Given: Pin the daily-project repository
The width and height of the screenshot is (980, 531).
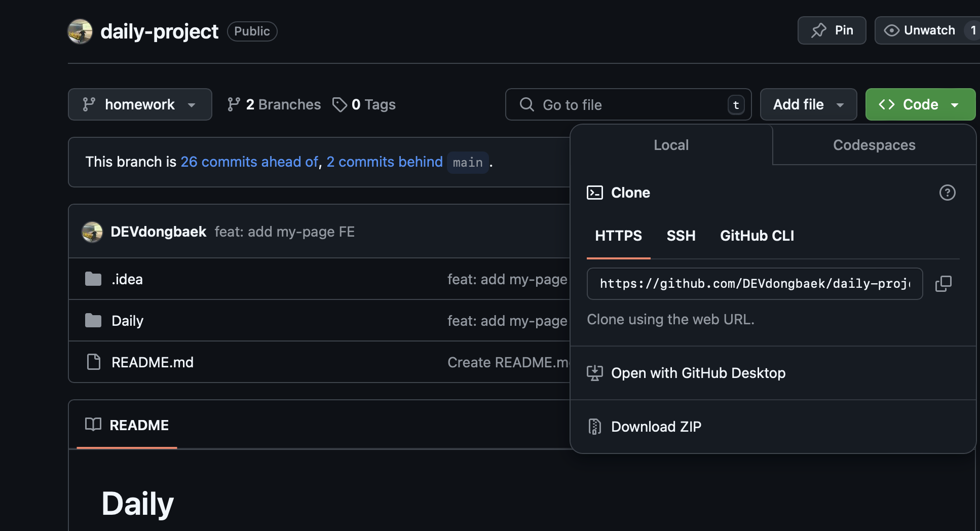Looking at the screenshot, I should (832, 30).
